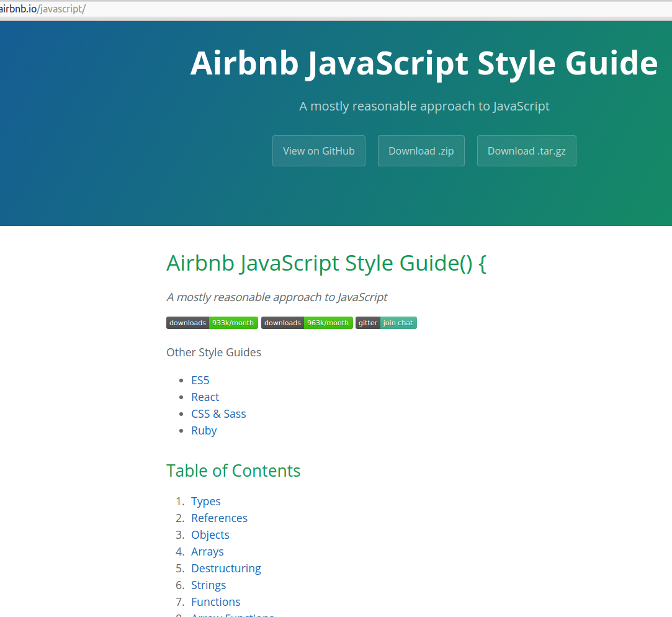Screen dimensions: 672x617
Task: Click the Airbnb JavaScript Style Guide() { heading
Action: coord(326,263)
